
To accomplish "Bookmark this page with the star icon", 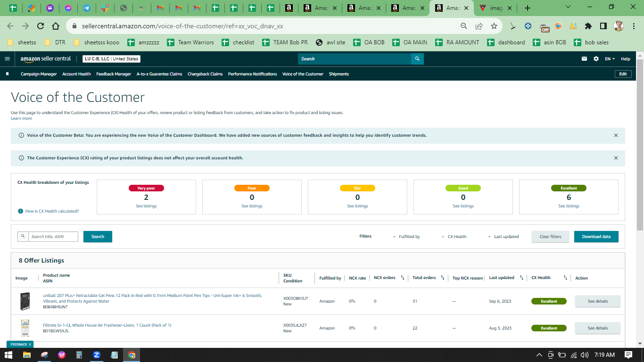I will point(494,26).
